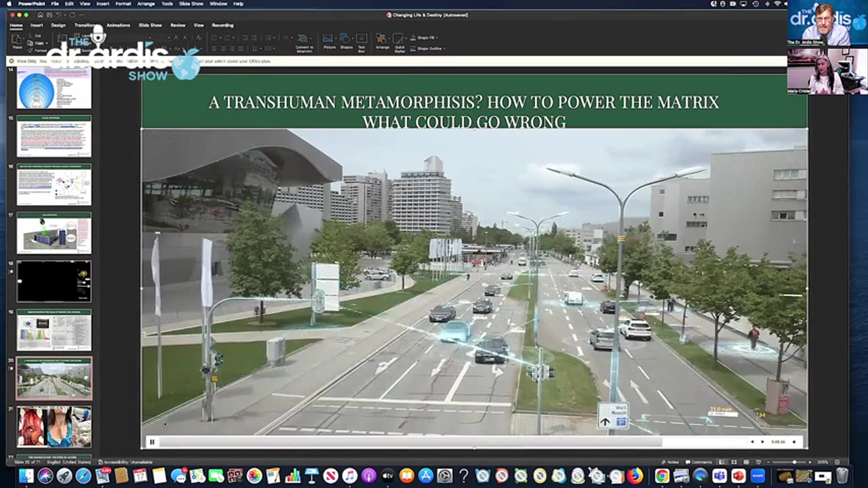Switch to the Recording ribbon tab

click(x=222, y=25)
